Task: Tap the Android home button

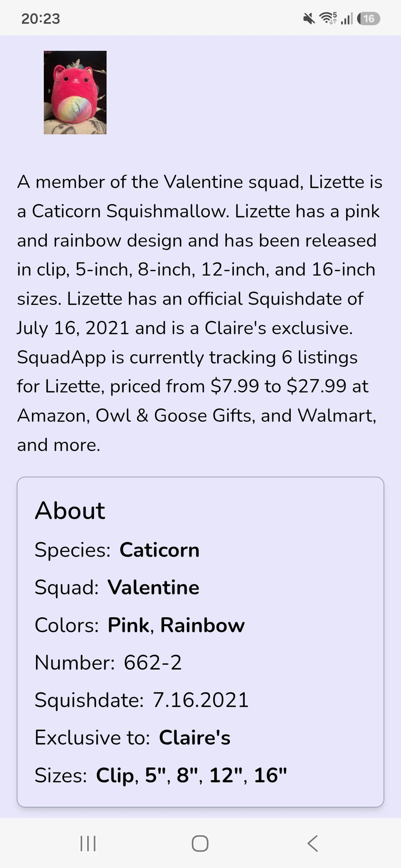Action: tap(200, 843)
